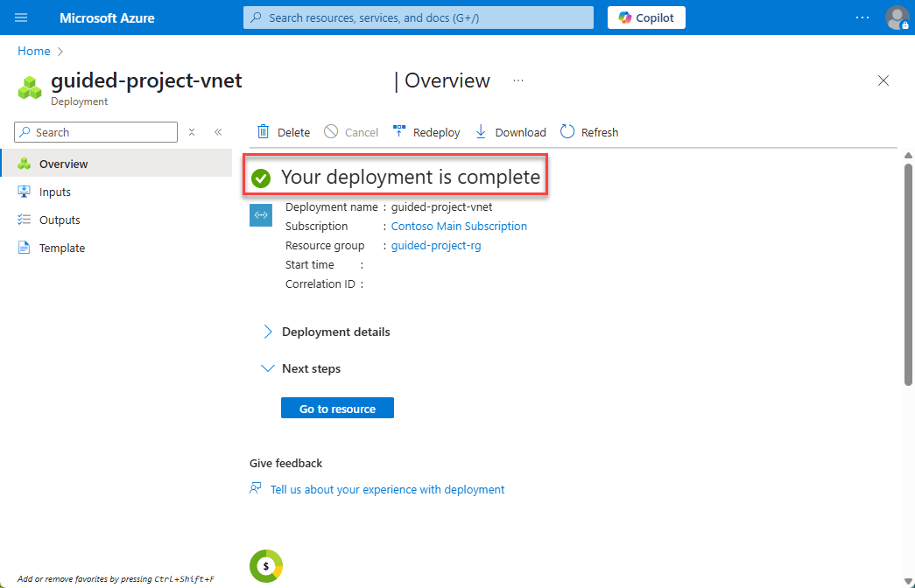
Task: Expand the Deployment details chevron
Action: (x=267, y=332)
